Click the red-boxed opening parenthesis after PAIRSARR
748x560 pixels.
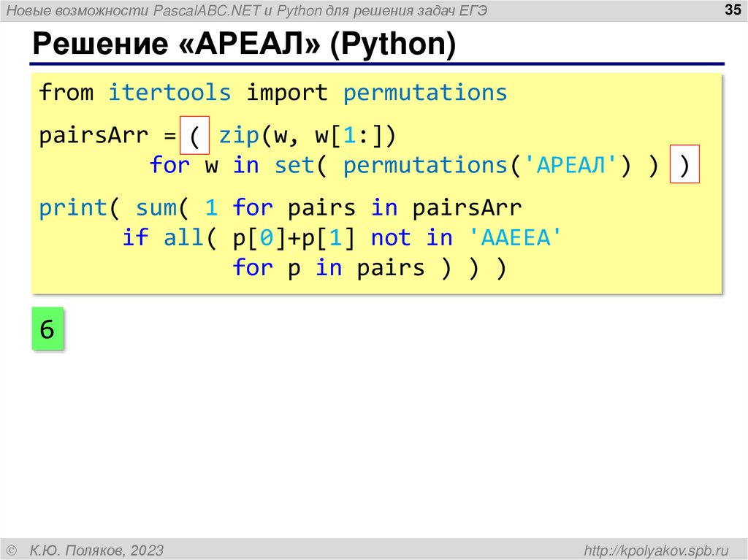196,134
